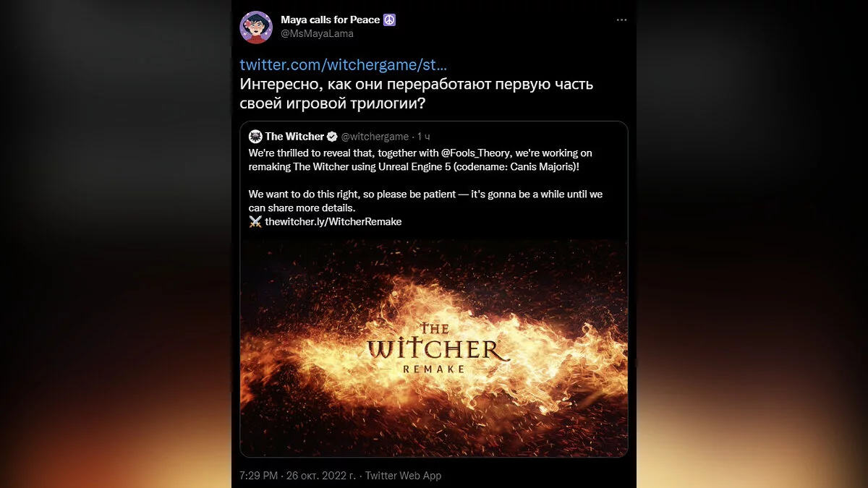
Task: Click the crossed swords emoji before the link
Action: (x=255, y=222)
